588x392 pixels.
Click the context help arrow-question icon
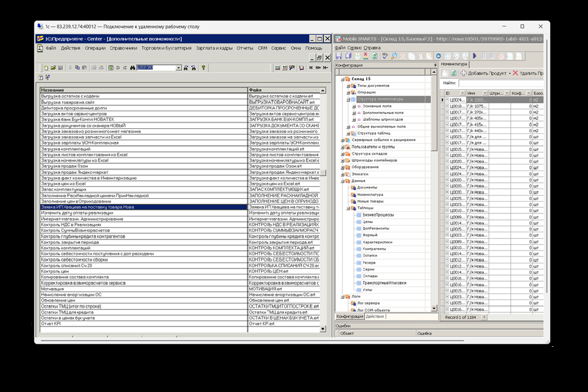tap(47, 77)
